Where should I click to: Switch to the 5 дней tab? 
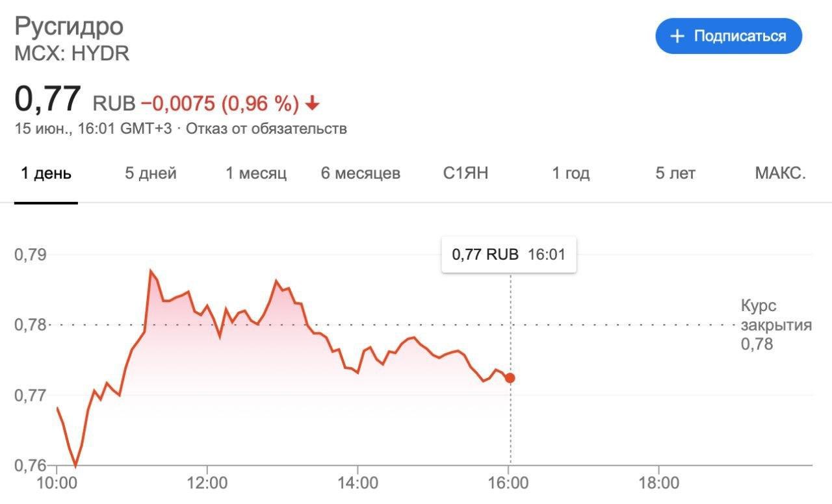coord(151,174)
